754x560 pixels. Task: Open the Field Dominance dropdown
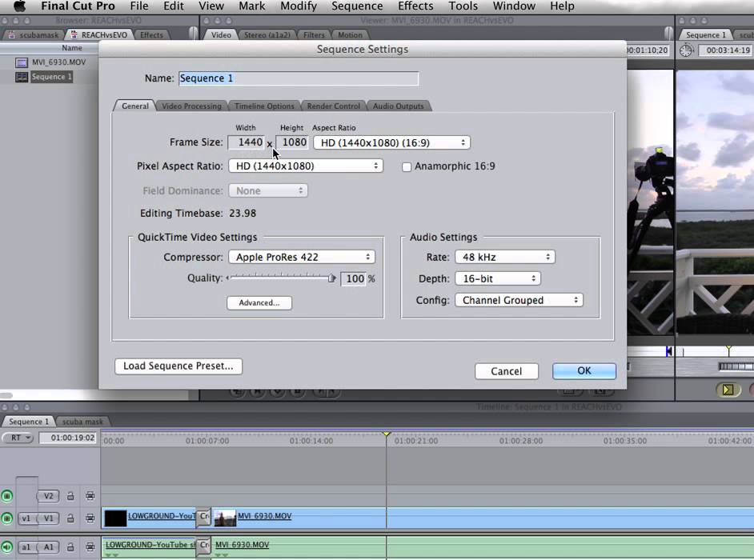268,191
